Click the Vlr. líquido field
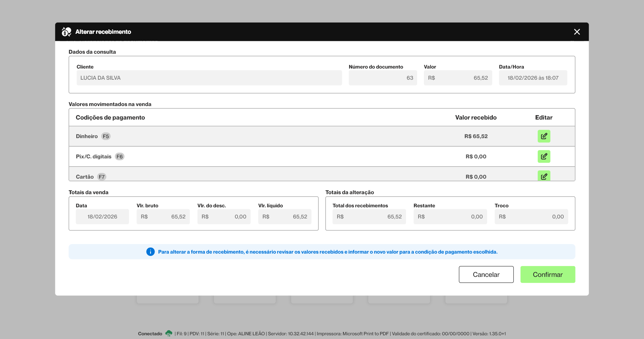644x339 pixels. [x=285, y=217]
